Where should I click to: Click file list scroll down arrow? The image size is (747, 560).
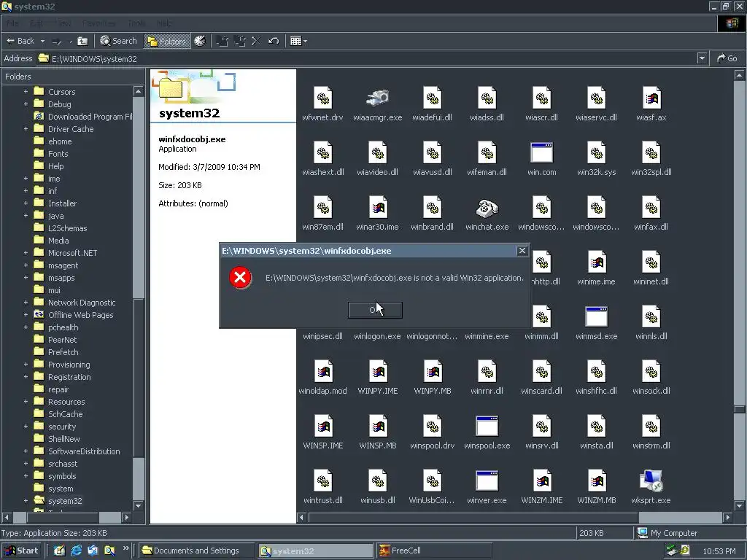740,506
